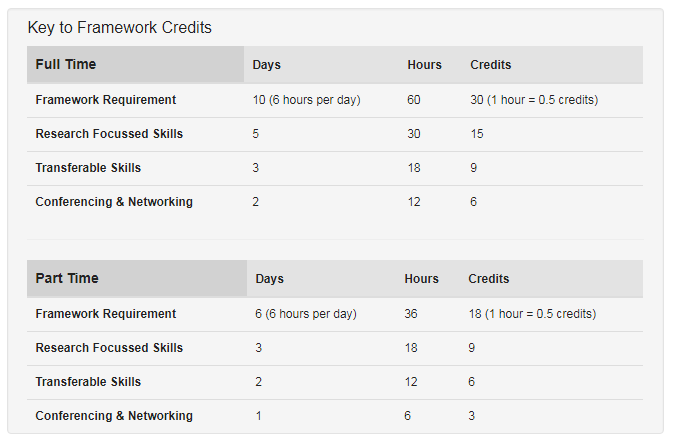The height and width of the screenshot is (447, 673).
Task: Click the 15 credits value for Research Skills
Action: click(x=477, y=134)
